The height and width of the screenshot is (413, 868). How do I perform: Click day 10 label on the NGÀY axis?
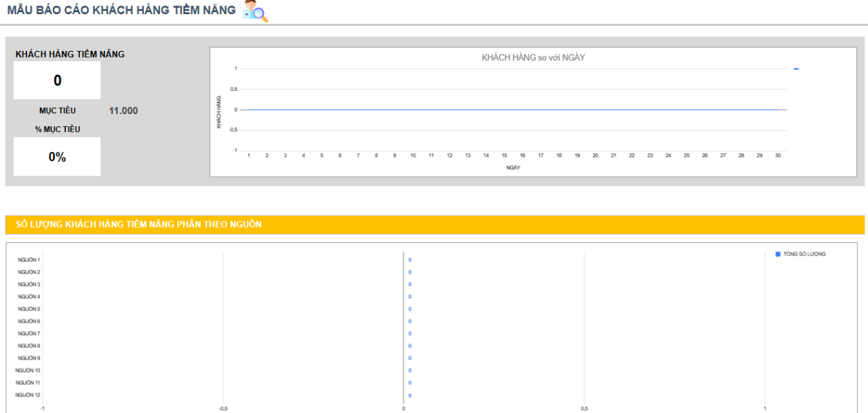click(413, 155)
